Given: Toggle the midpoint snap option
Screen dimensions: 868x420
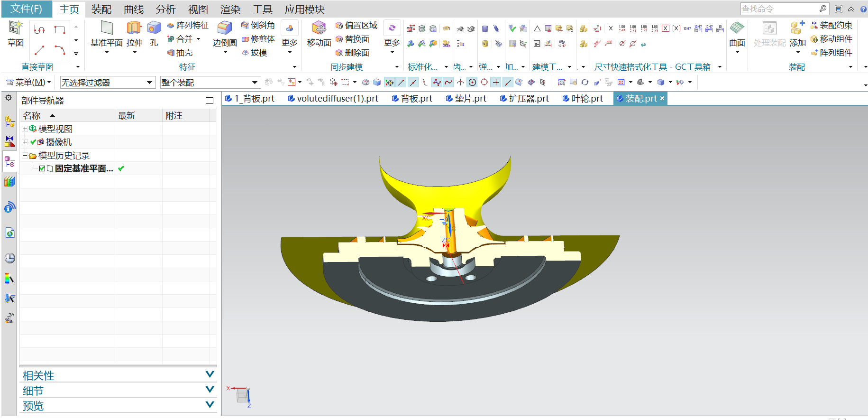Looking at the screenshot, I should tap(413, 83).
